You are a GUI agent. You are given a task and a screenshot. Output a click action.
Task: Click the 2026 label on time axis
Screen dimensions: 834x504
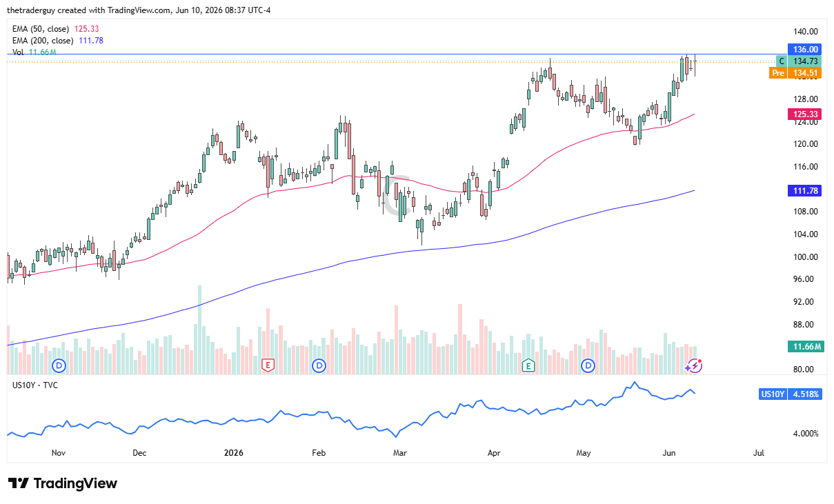click(x=235, y=453)
